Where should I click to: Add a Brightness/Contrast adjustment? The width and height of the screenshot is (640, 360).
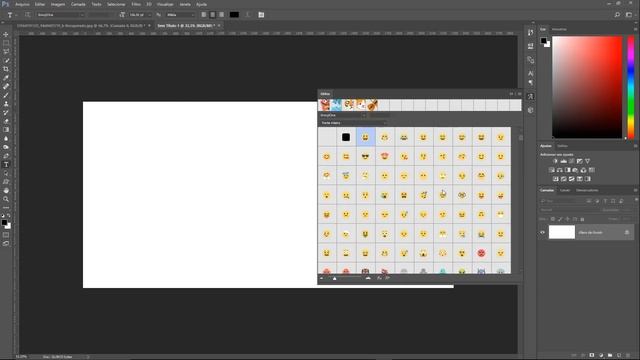coord(556,161)
